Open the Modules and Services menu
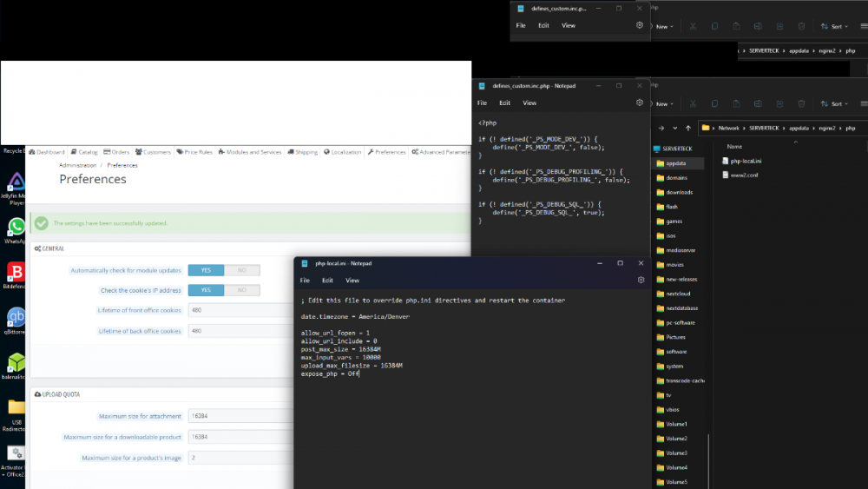Viewport: 868px width, 489px height. [250, 152]
